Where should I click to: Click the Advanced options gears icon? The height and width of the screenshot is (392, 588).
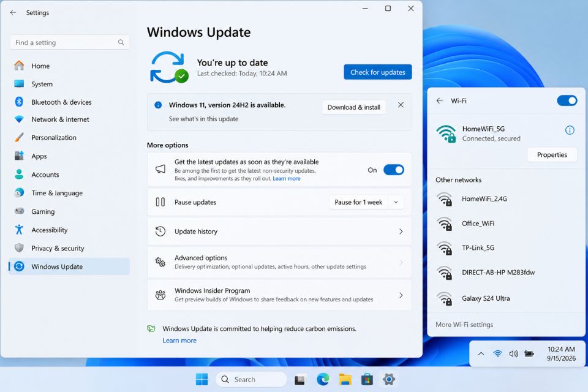click(160, 262)
